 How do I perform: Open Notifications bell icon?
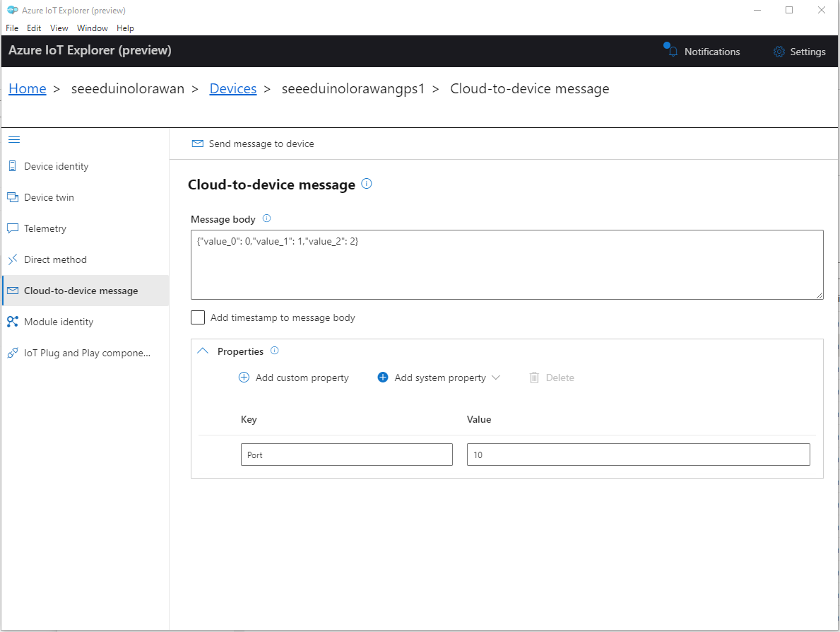pos(673,52)
